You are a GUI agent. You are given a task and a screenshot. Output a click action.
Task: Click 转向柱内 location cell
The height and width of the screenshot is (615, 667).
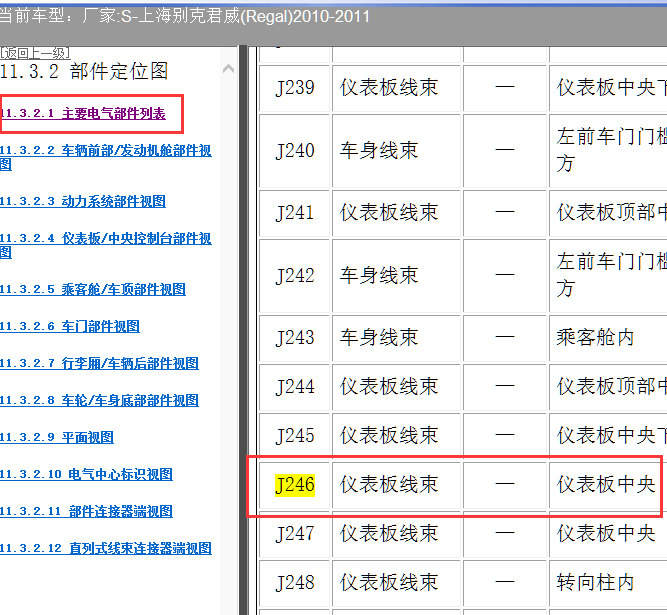point(596,582)
